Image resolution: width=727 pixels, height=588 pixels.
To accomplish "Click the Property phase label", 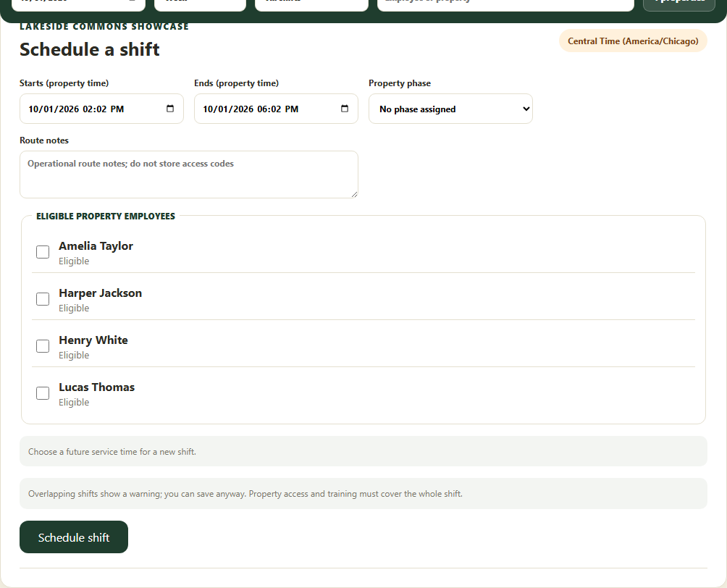I will (x=400, y=83).
